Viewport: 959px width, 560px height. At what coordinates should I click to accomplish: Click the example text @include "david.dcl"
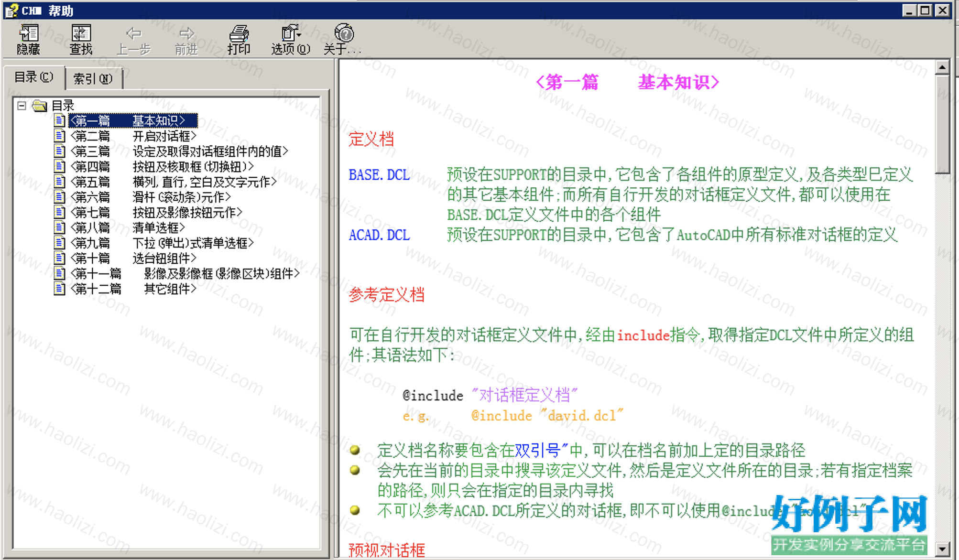(x=547, y=416)
